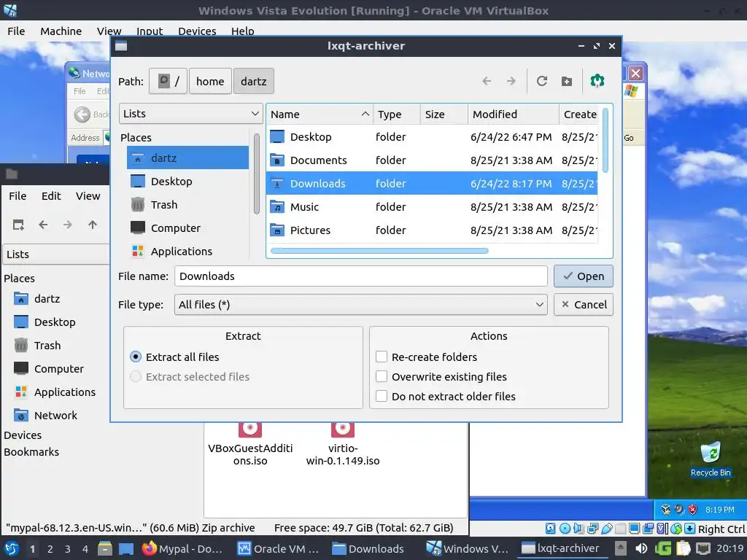This screenshot has height=560, width=747.
Task: Go back with the left arrow in dialog toolbar
Action: tap(487, 82)
